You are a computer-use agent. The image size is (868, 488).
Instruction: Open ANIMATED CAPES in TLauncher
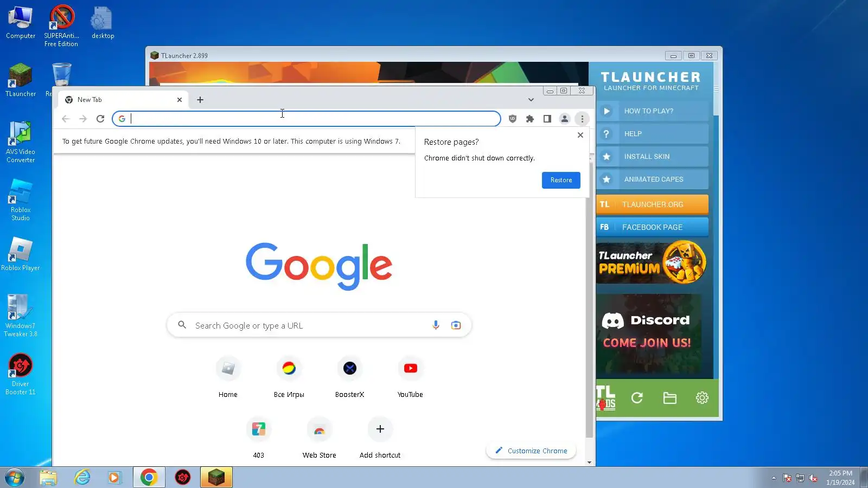tap(652, 179)
